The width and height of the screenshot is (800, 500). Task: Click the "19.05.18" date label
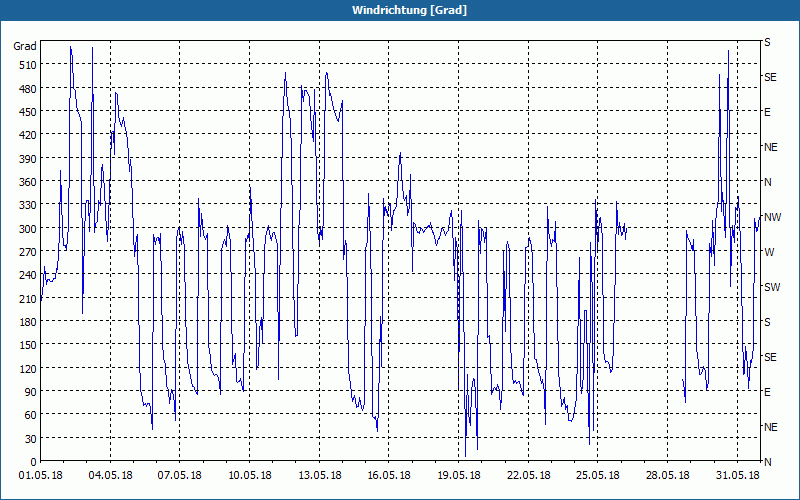[459, 476]
